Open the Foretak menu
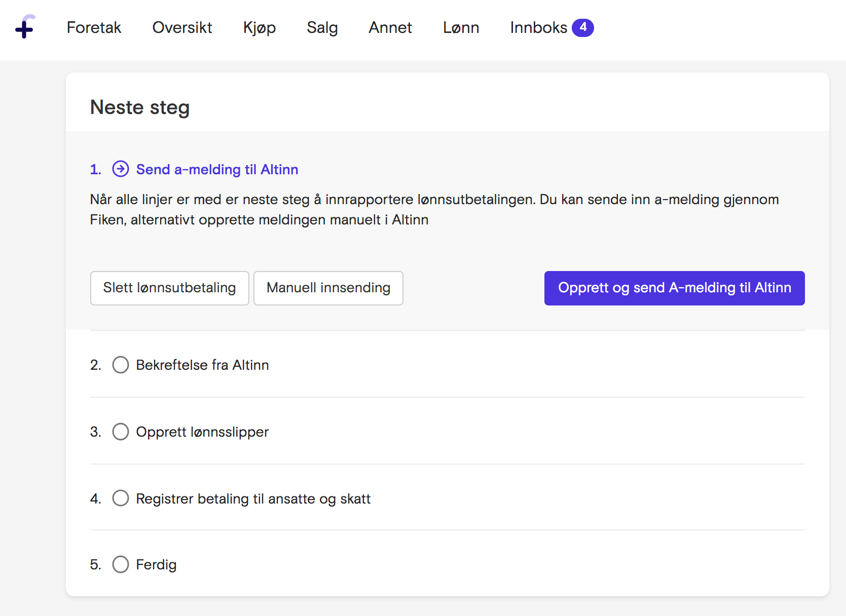Image resolution: width=846 pixels, height=616 pixels. tap(94, 27)
